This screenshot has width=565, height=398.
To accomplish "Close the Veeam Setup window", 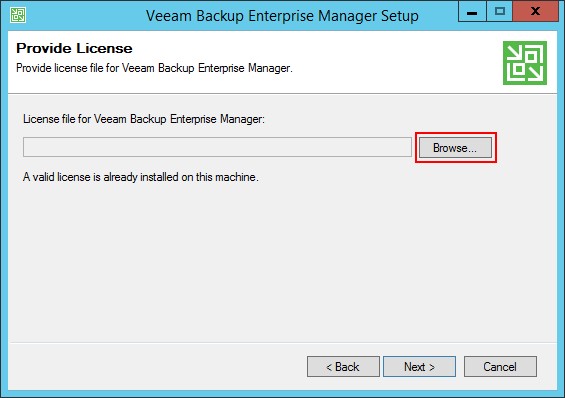I will click(535, 12).
